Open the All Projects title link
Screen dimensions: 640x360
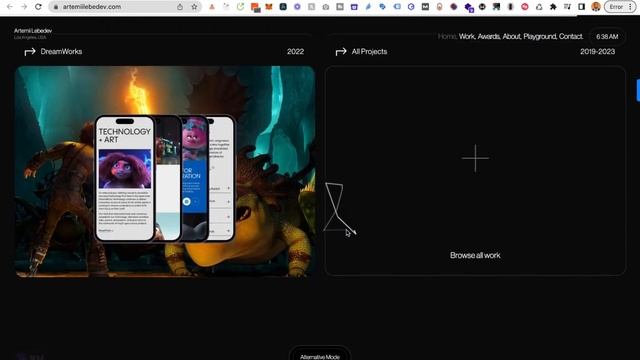click(369, 51)
